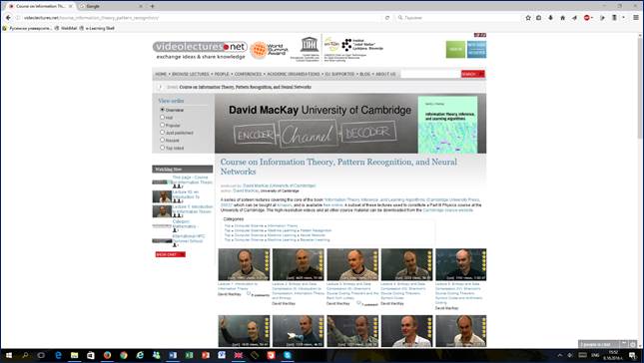Viewport: 644px width, 363px height.
Task: Open File Explorer from the taskbar
Action: point(74,355)
